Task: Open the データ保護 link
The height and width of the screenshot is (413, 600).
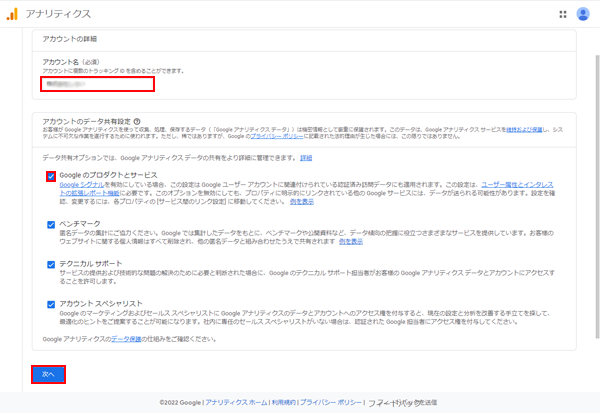Action: pos(126,339)
